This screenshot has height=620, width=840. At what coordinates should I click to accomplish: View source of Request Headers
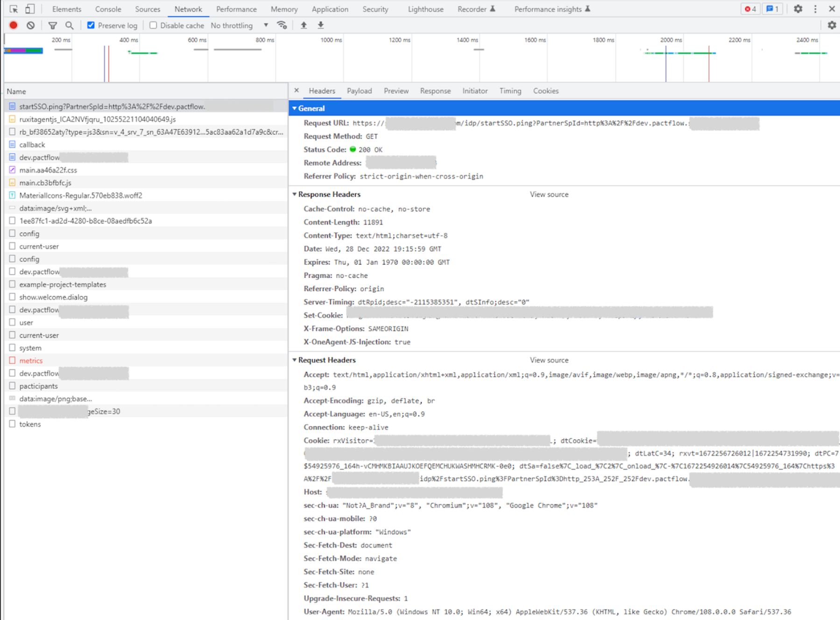(x=549, y=360)
